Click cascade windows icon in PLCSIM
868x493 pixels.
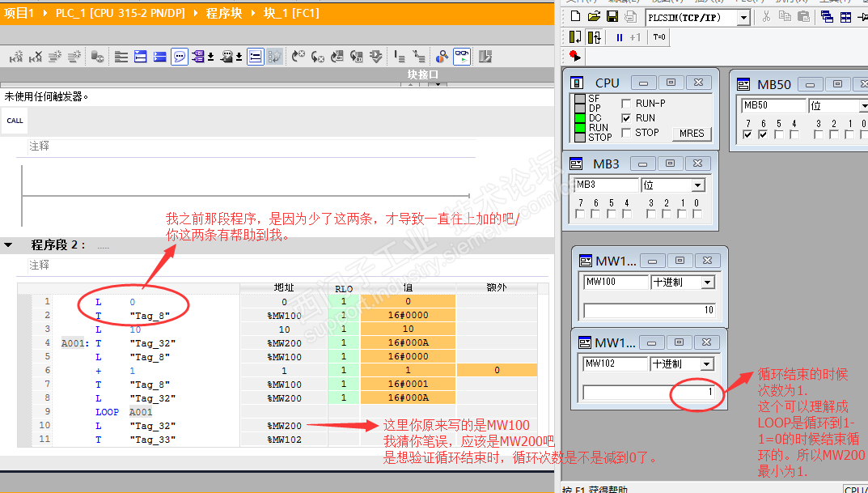click(827, 17)
